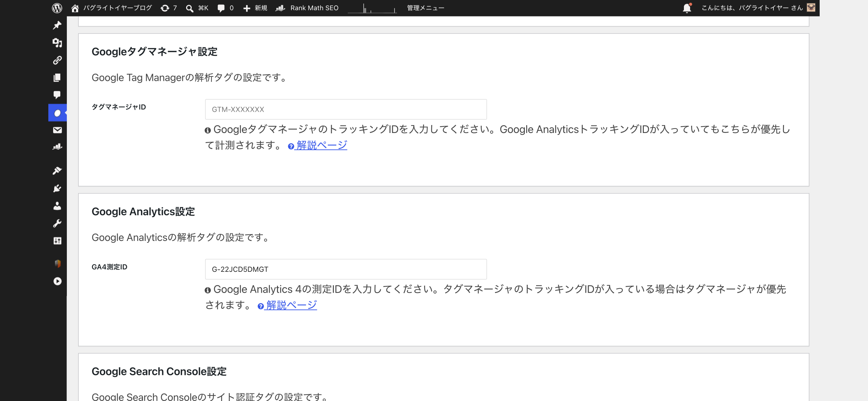Click the Google Search Console設定 heading
This screenshot has height=401, width=868.
pos(159,371)
